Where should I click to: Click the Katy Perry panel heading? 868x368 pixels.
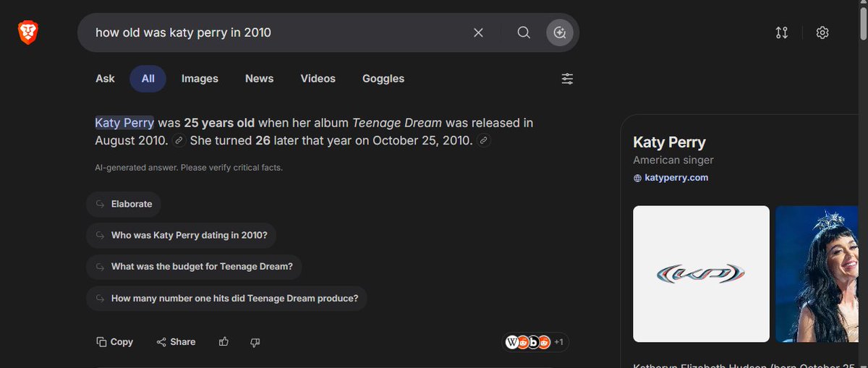click(x=669, y=142)
